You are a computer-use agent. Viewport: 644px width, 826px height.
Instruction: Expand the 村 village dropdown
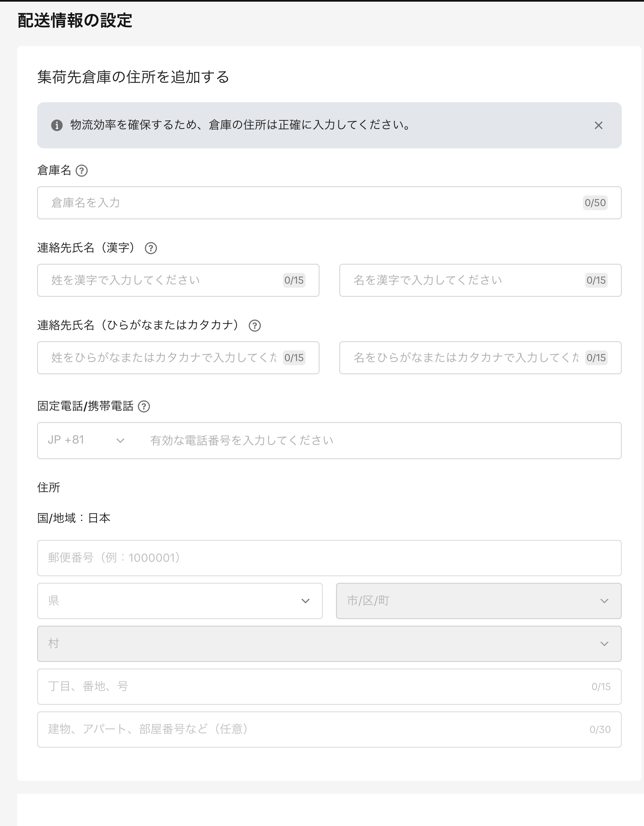coord(329,643)
